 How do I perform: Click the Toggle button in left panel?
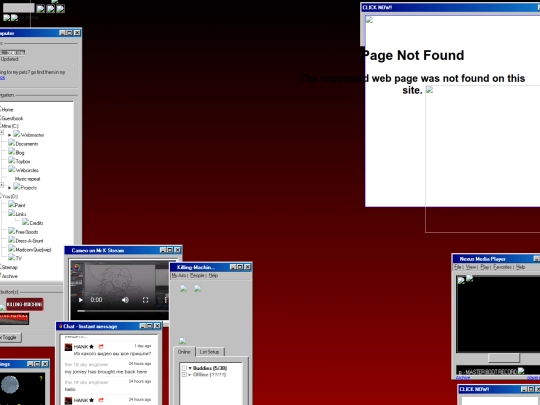click(10, 337)
